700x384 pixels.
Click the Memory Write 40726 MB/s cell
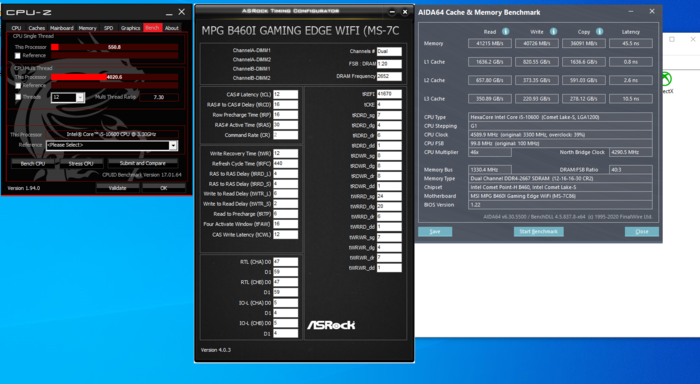(537, 43)
